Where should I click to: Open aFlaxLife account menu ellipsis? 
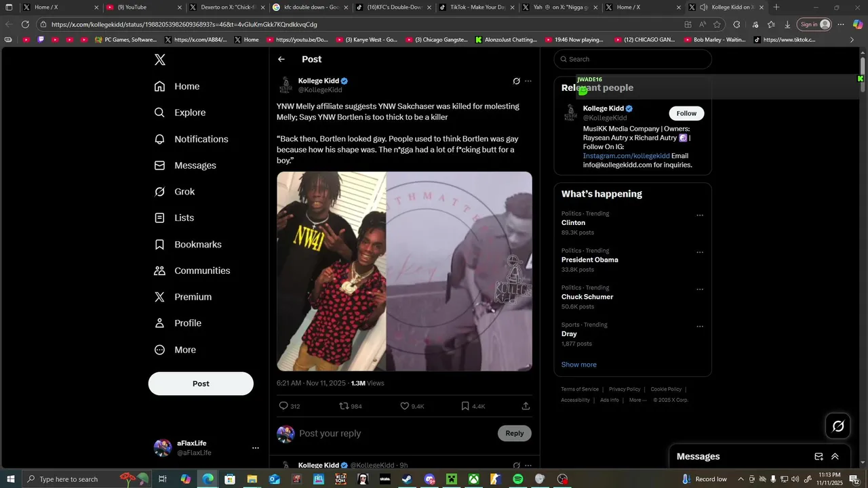point(256,448)
